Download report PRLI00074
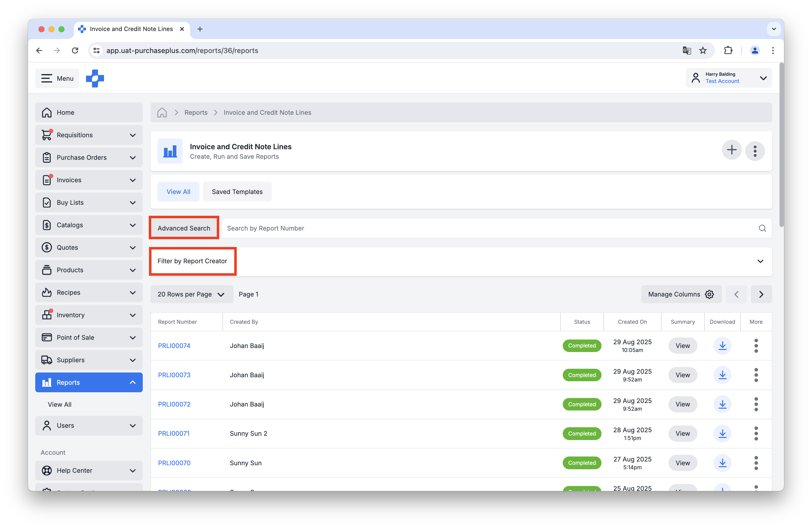This screenshot has height=528, width=812. (722, 345)
